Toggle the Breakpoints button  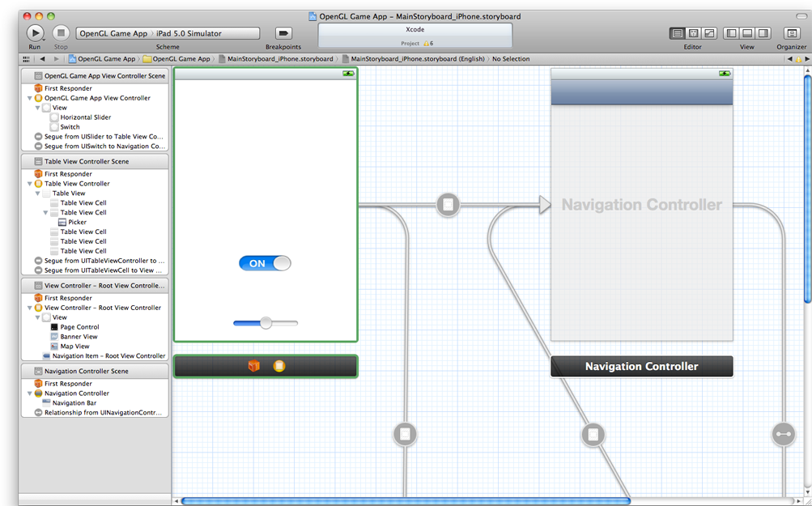point(283,33)
